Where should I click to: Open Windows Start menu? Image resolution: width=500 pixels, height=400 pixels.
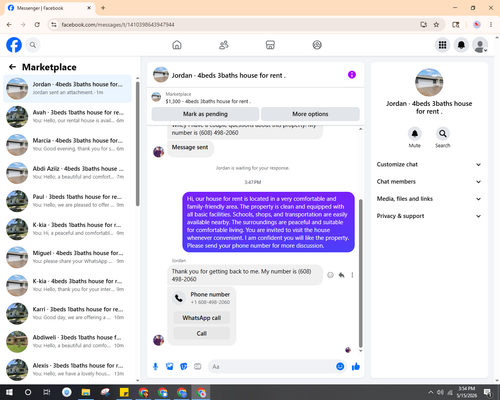coord(9,392)
